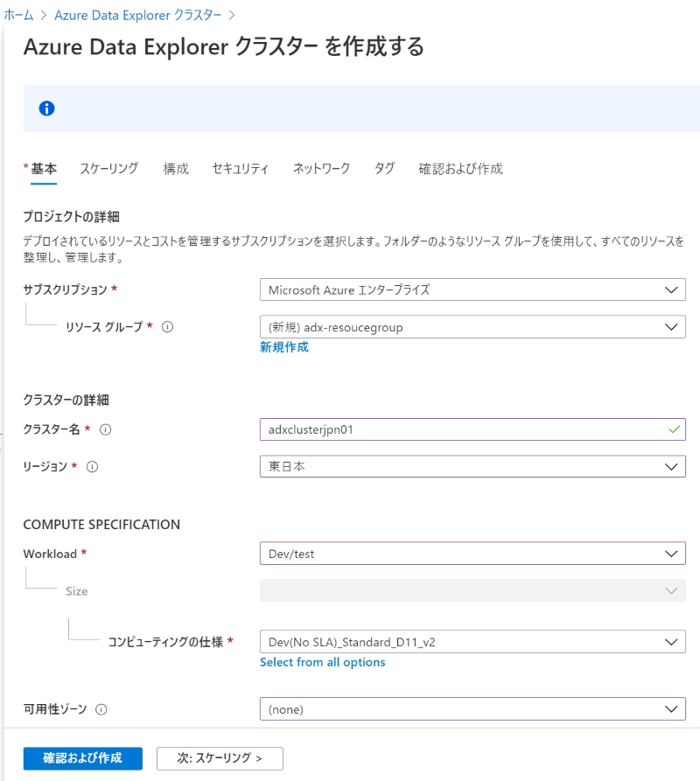Click the Workload field label
The width and height of the screenshot is (700, 781).
pyautogui.click(x=50, y=554)
